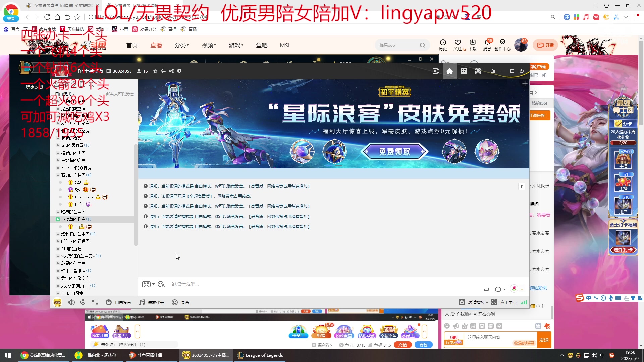Open the 直播 navigation tab

[x=156, y=45]
